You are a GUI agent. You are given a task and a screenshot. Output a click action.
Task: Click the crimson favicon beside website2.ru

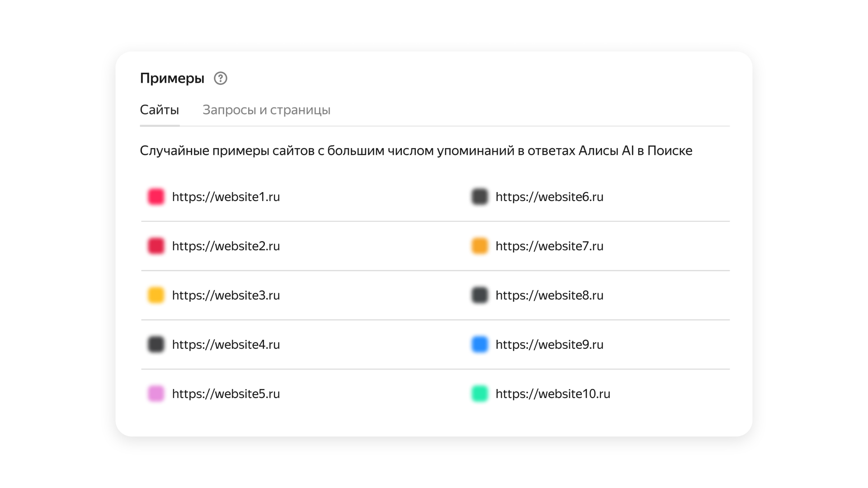tap(156, 246)
